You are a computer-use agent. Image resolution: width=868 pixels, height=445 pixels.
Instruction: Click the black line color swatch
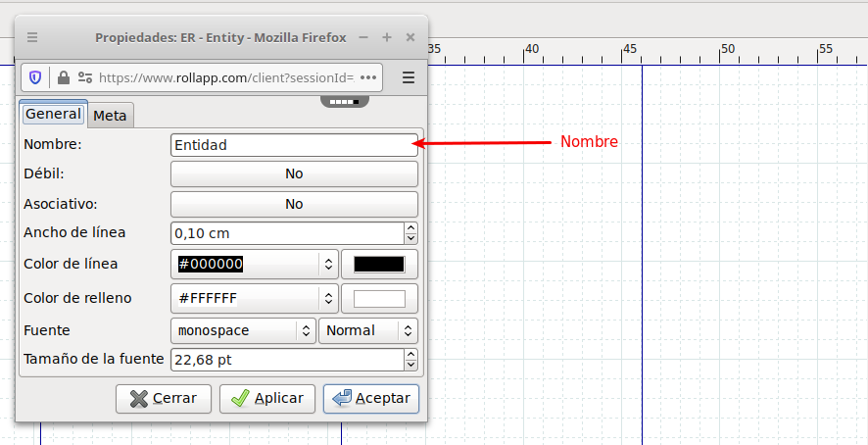[x=378, y=264]
